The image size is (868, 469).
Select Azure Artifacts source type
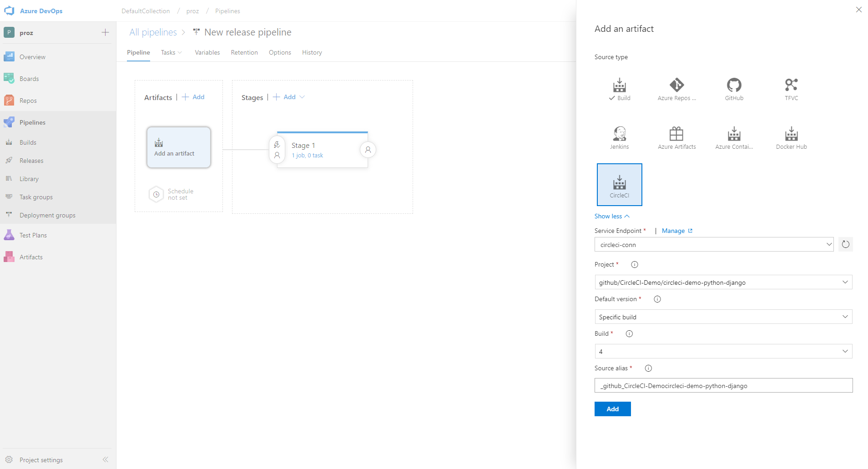pyautogui.click(x=676, y=138)
